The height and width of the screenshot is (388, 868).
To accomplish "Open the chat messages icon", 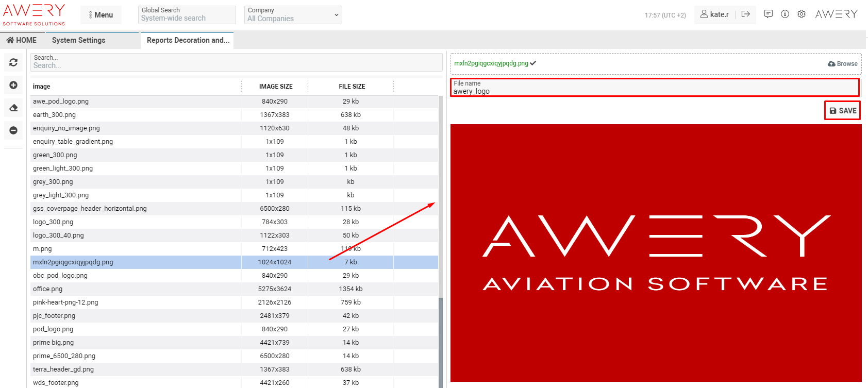I will (768, 14).
